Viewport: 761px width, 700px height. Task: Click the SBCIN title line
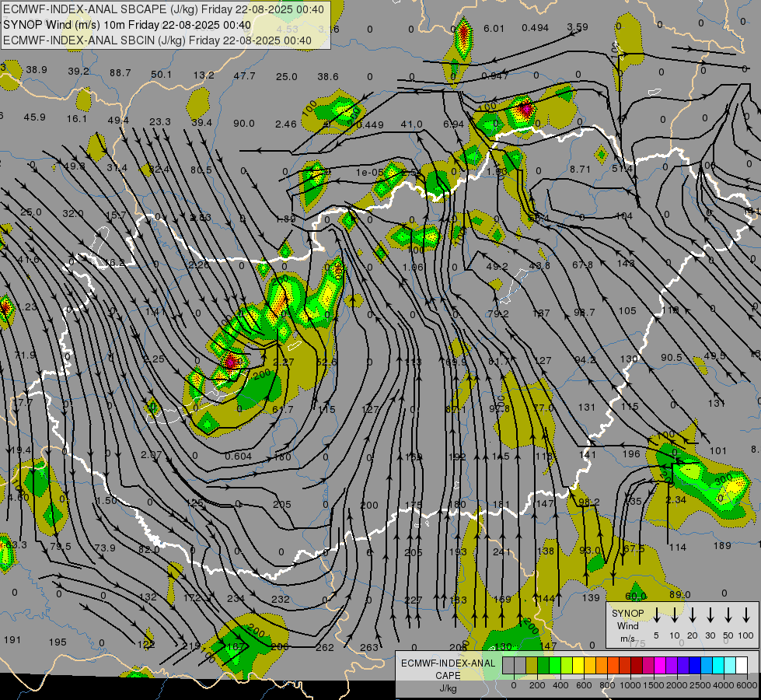click(157, 40)
